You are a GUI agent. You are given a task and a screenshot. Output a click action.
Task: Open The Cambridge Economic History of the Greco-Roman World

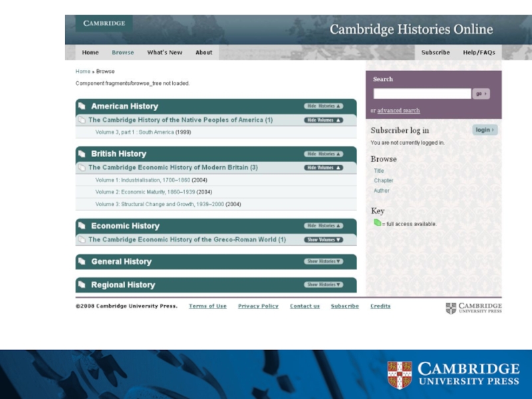click(x=188, y=240)
